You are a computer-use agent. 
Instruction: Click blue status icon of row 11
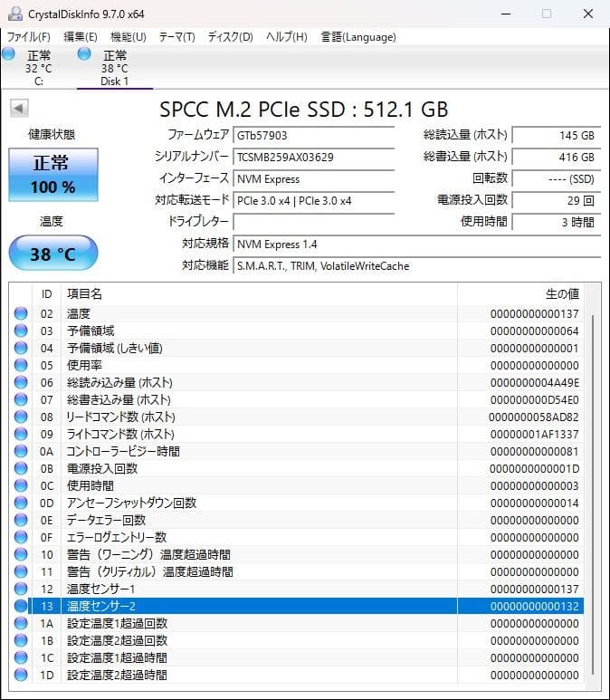click(21, 571)
